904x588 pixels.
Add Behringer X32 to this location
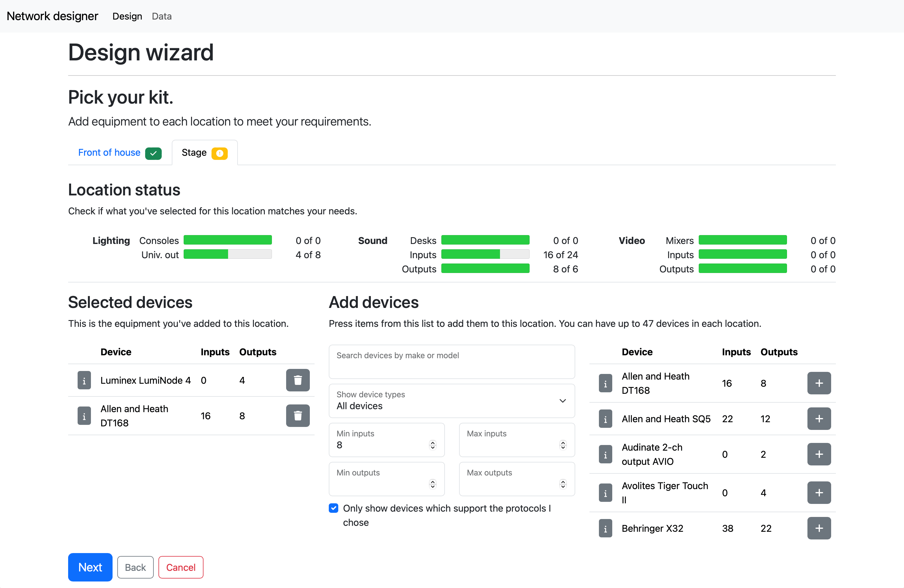click(819, 528)
